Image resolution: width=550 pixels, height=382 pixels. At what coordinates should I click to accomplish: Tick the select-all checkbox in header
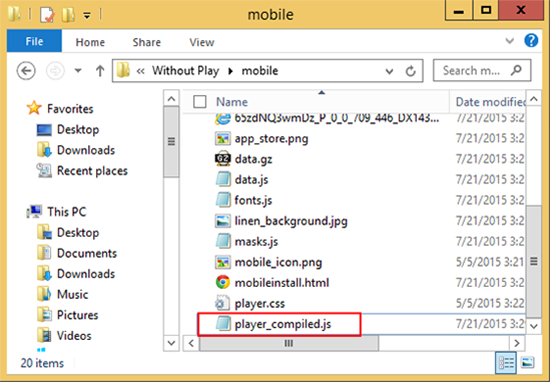tap(200, 102)
